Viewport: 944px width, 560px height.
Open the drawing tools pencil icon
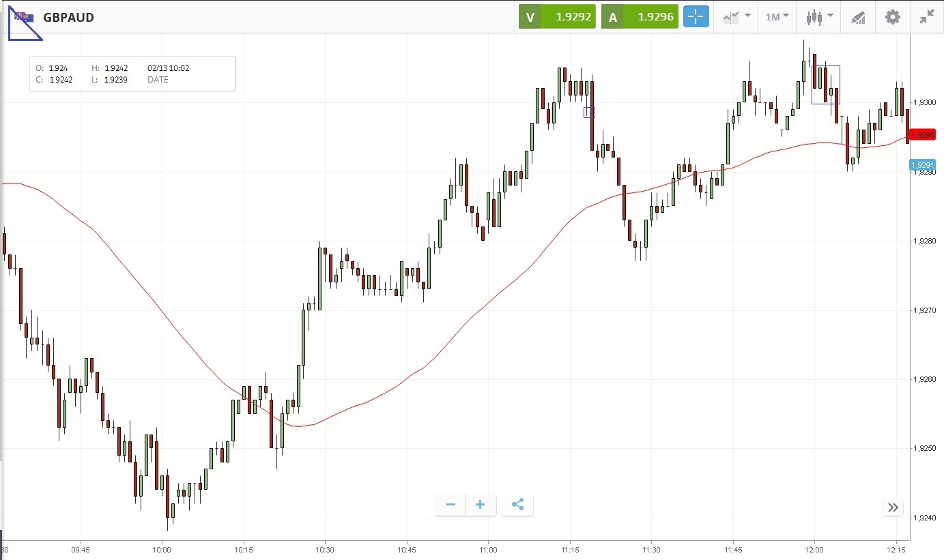point(858,17)
